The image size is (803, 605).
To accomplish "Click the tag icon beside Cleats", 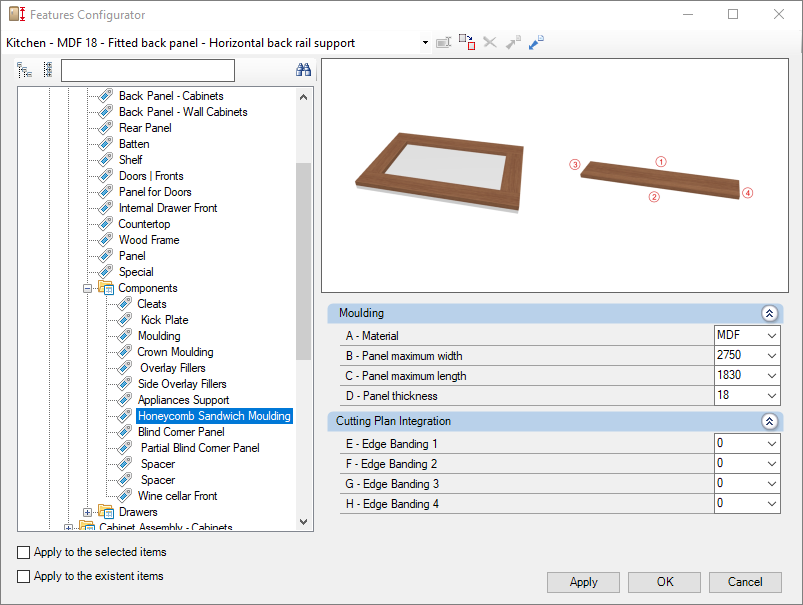I will pos(124,304).
